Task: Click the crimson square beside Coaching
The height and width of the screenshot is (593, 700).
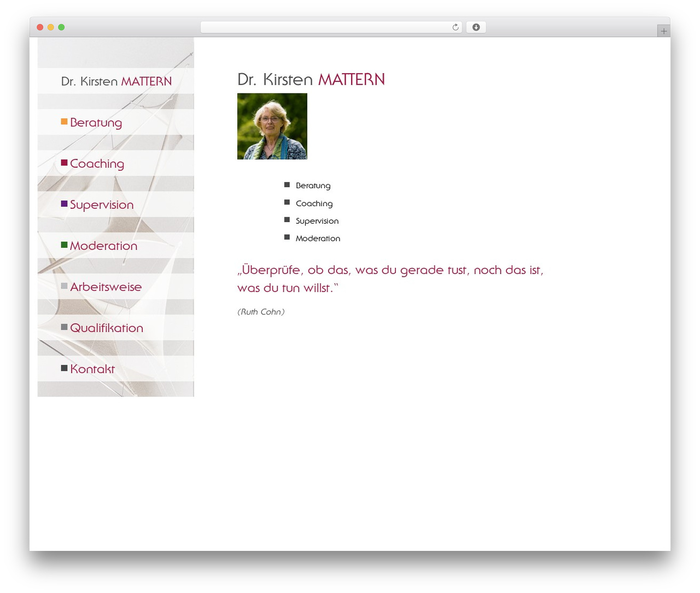Action: pos(64,162)
